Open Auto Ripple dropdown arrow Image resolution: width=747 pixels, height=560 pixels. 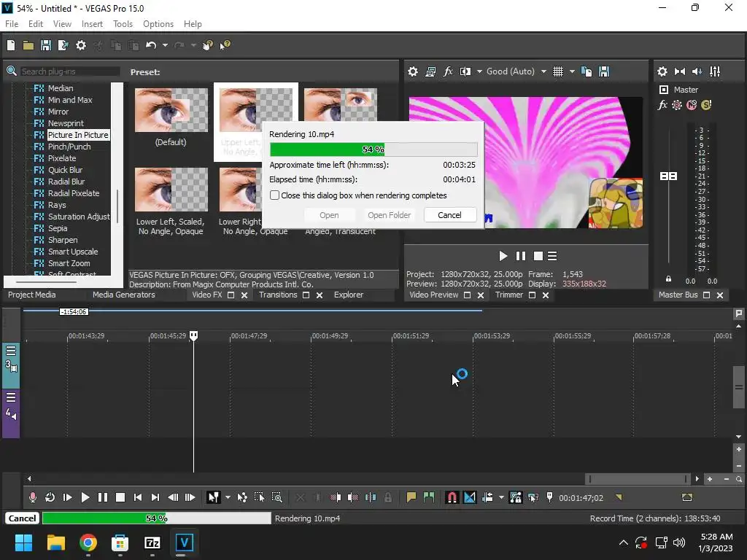click(501, 497)
